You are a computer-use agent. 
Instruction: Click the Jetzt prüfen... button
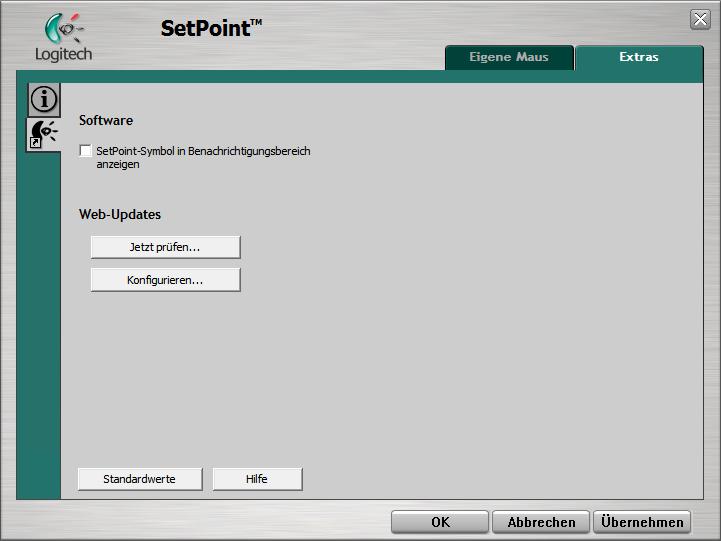click(166, 247)
